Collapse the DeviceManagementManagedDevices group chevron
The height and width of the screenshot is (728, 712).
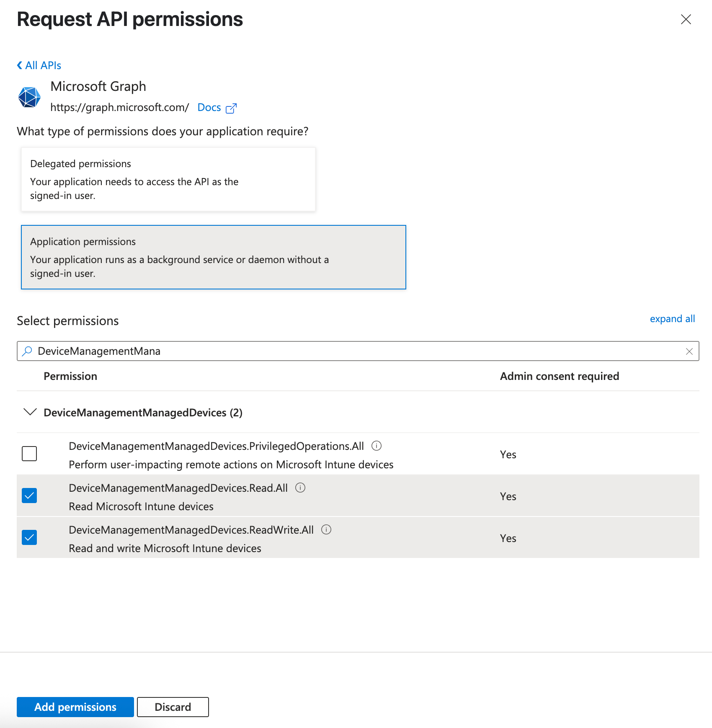click(x=30, y=412)
